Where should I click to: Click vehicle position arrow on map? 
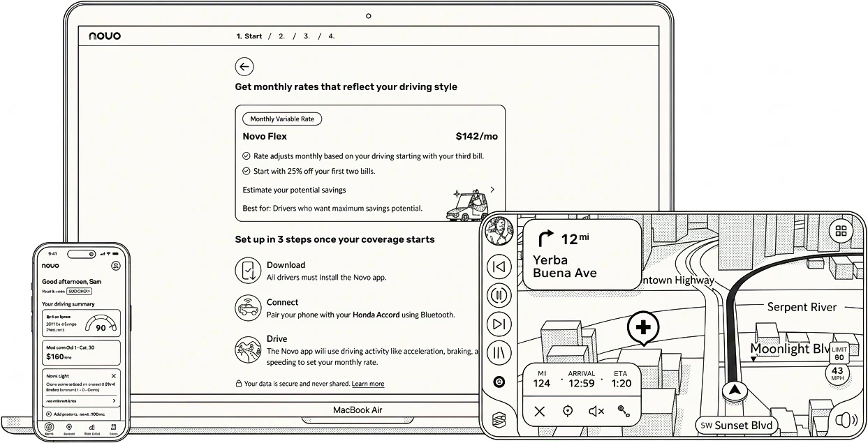[x=734, y=390]
